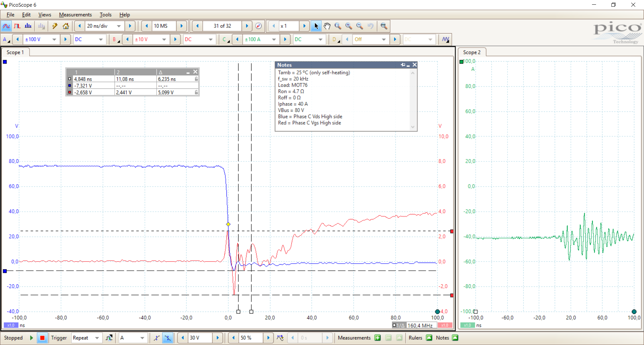Click the yellow diamond trigger marker
Screen dimensions: 644x345
pos(228,224)
